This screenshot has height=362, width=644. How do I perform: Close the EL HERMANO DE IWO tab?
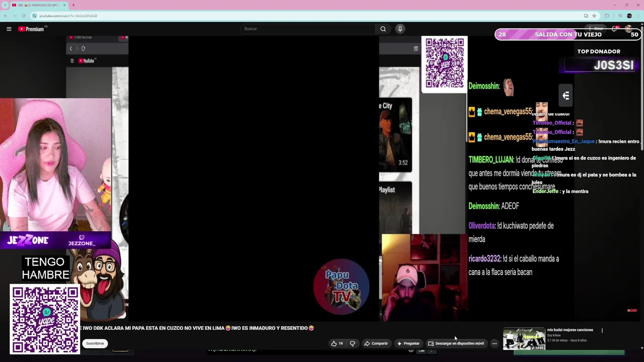coord(65,5)
